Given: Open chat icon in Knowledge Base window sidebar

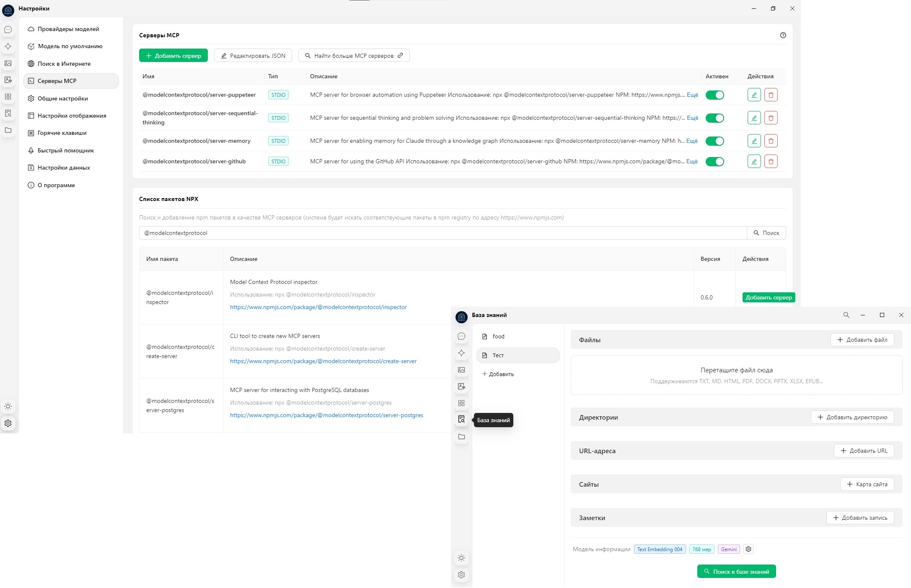Looking at the screenshot, I should coord(461,336).
